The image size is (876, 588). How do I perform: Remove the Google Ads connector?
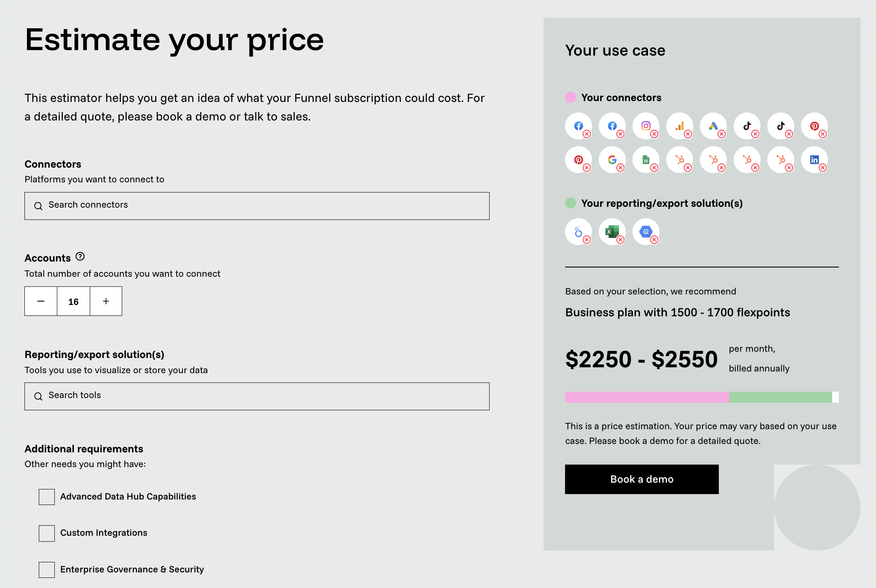(x=722, y=134)
